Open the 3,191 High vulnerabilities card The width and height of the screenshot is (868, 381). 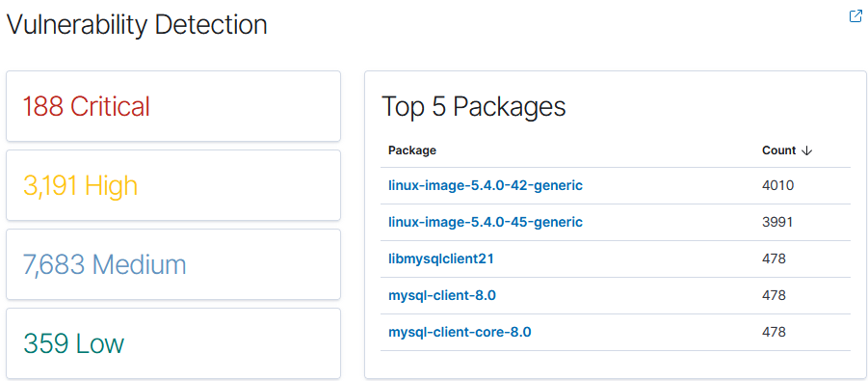(x=173, y=185)
